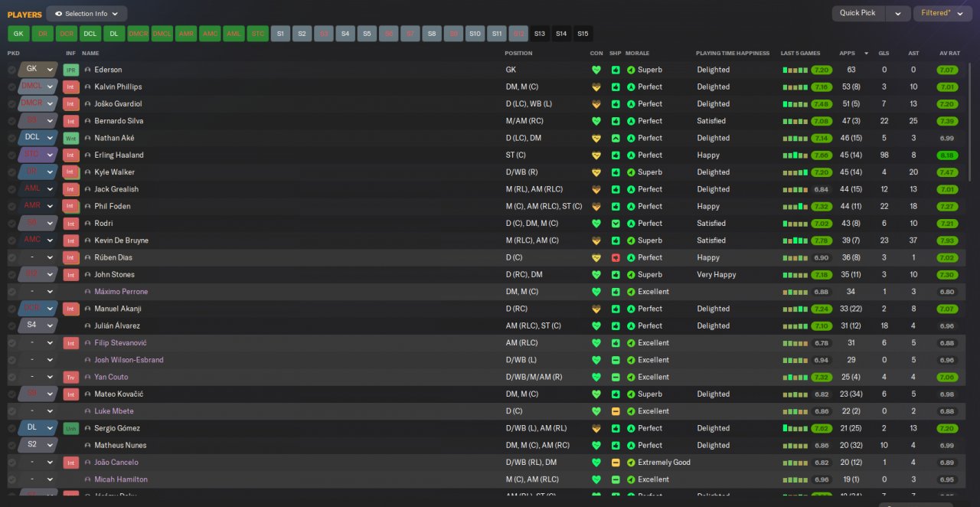Click the eye icon in Selection Info
Viewport: 980px width, 507px height.
pyautogui.click(x=57, y=14)
